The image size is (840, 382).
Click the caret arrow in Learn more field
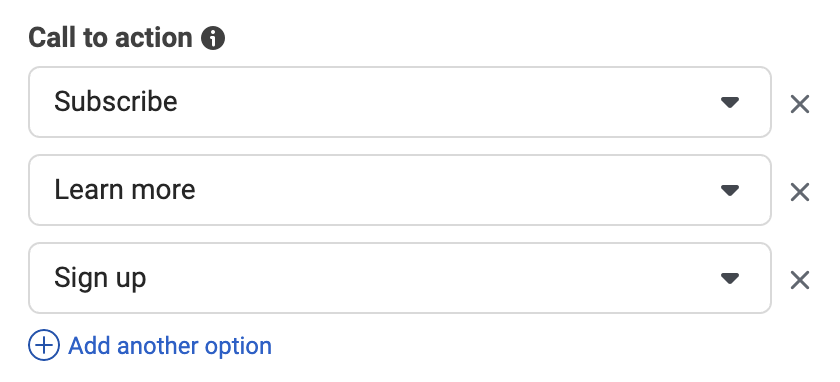click(730, 190)
